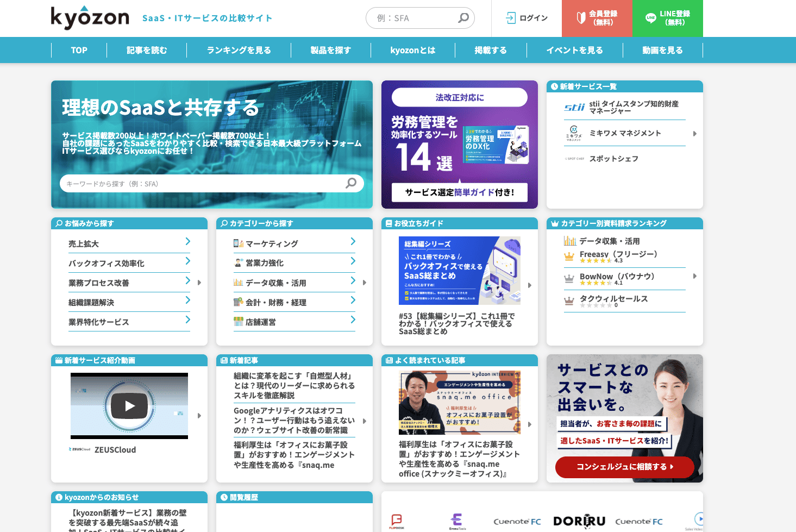The image size is (796, 532).
Task: Open the snaq.me office interview thumbnail
Action: 460,403
